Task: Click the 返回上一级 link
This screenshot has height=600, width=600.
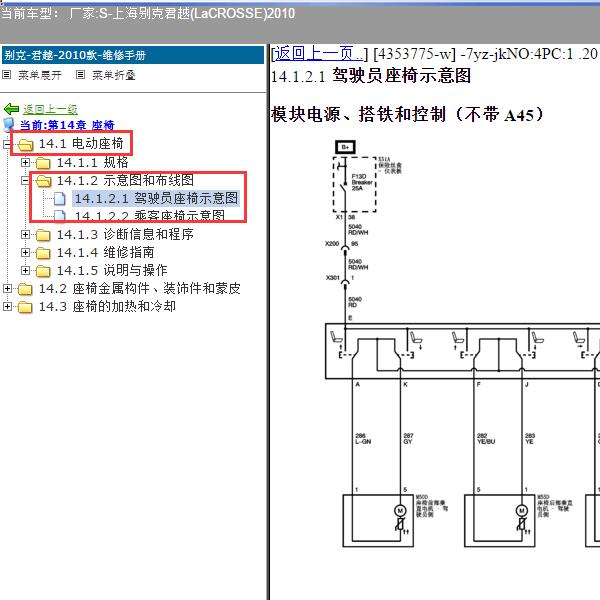Action: 50,109
